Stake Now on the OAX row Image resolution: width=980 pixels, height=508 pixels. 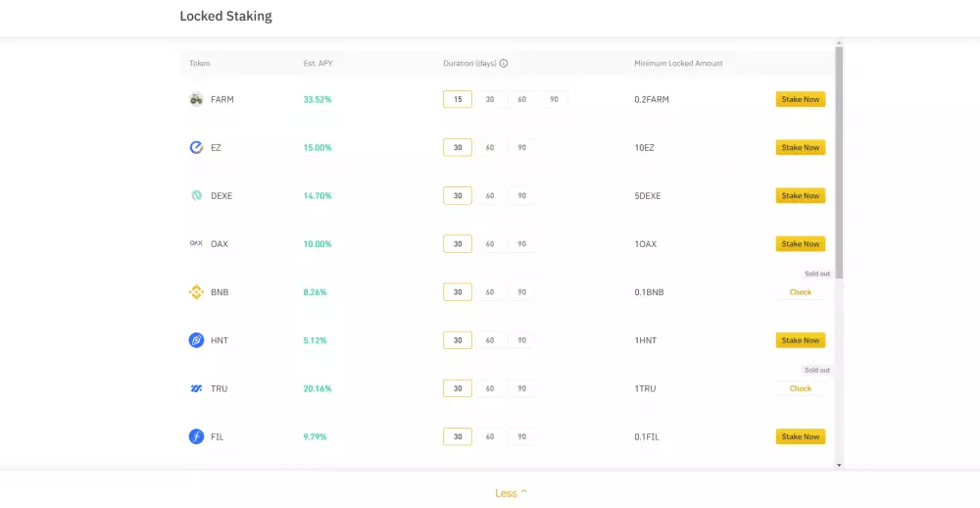(801, 244)
